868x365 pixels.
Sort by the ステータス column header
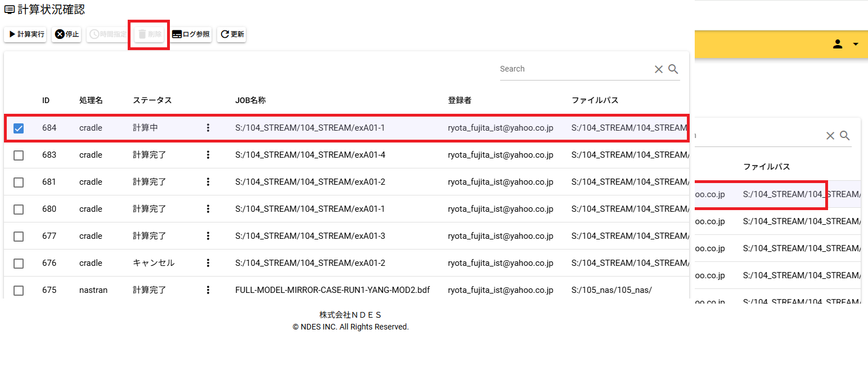coord(152,100)
